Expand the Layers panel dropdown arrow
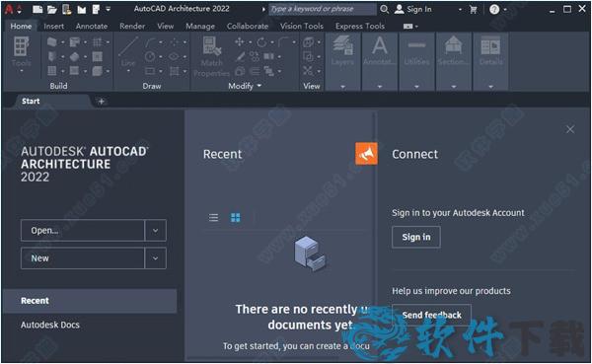592x364 pixels. coord(342,87)
